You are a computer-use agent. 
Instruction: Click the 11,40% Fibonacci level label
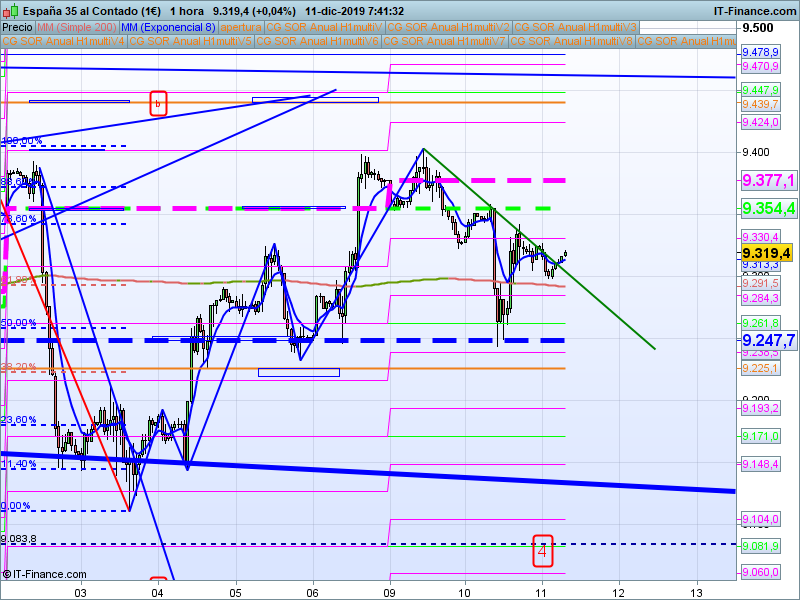coord(19,464)
